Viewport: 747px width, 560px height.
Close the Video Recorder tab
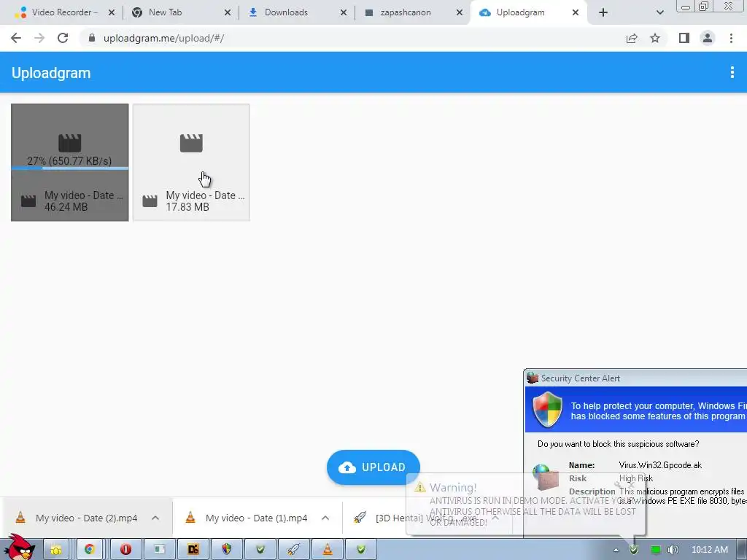pyautogui.click(x=112, y=13)
